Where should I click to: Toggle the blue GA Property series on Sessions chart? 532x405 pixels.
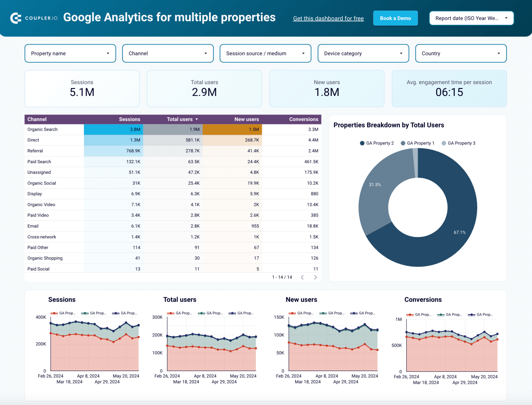(x=116, y=313)
